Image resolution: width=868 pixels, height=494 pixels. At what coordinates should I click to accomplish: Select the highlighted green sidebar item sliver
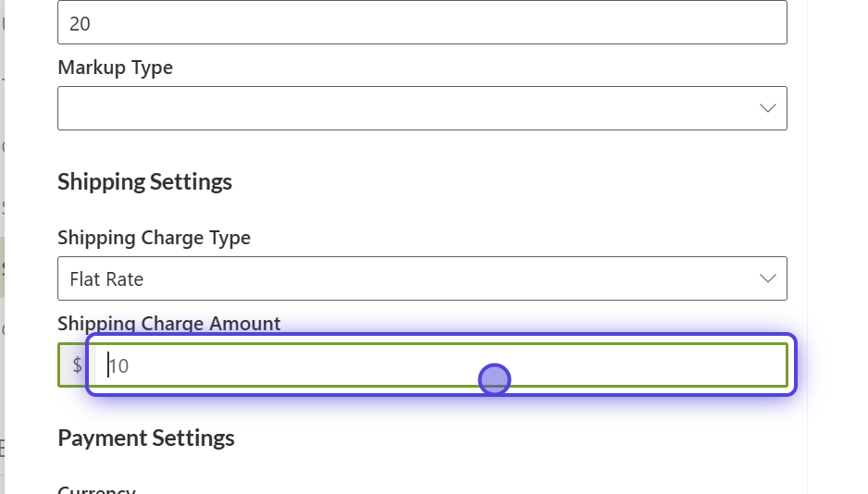[x=2, y=267]
